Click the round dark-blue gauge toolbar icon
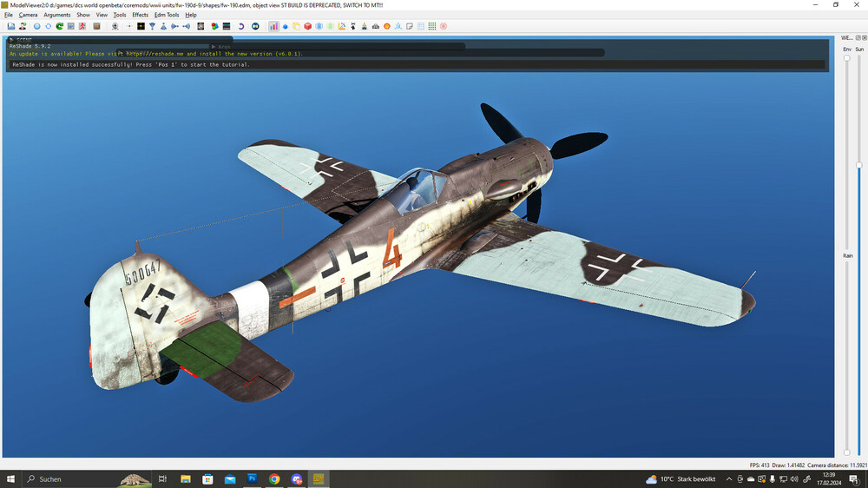Viewport: 868px width, 488px height. (255, 26)
